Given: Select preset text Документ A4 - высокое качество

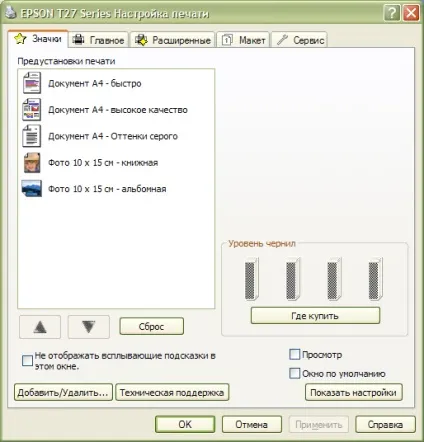Looking at the screenshot, I should pos(118,110).
